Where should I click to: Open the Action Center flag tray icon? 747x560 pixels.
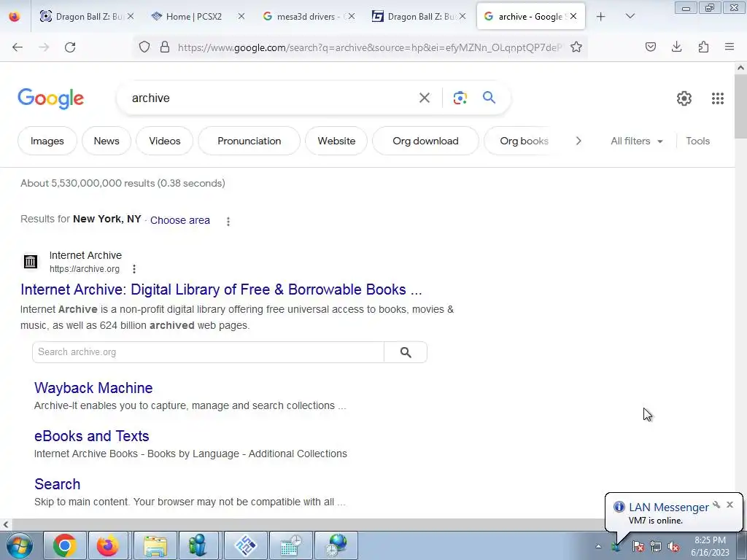coord(638,547)
